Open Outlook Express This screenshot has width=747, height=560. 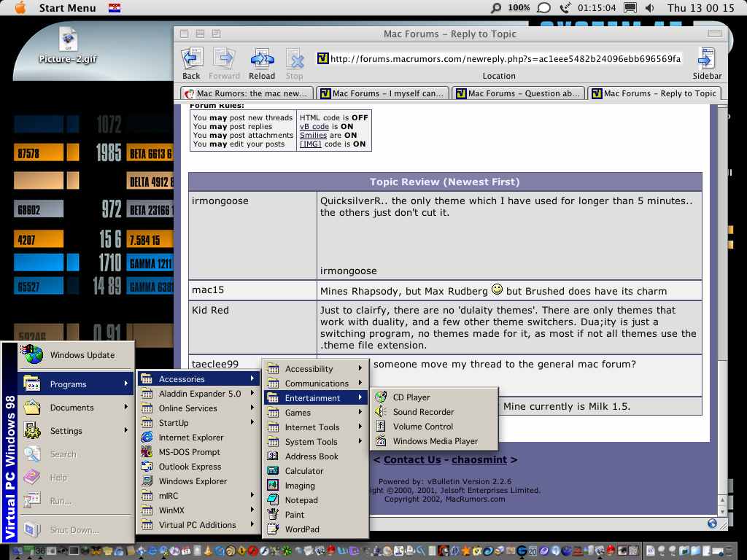(x=190, y=467)
